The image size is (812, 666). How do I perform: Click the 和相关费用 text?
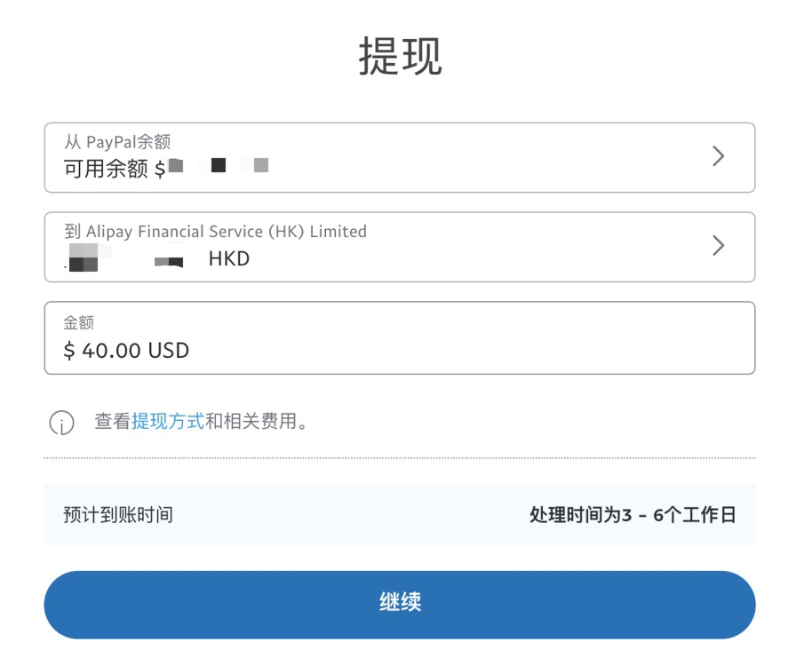251,421
